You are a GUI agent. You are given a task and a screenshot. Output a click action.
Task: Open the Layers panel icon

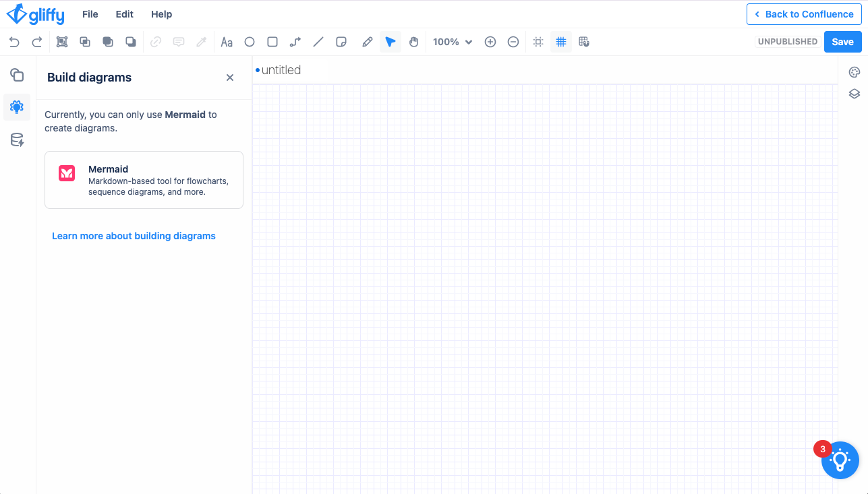(854, 94)
